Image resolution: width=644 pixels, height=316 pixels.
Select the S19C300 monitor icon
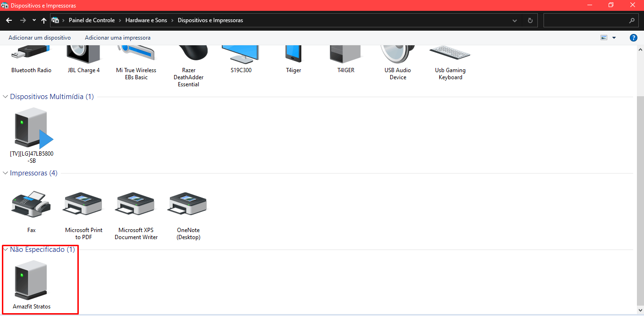240,53
